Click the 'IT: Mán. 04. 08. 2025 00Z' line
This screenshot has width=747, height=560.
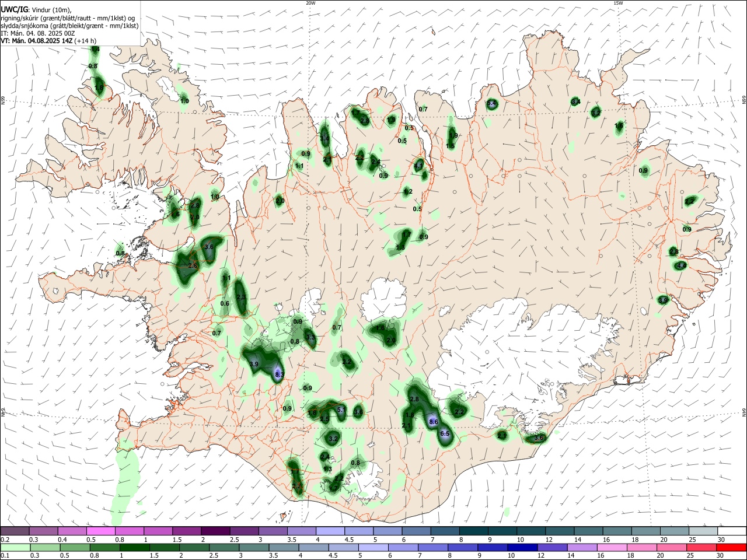(x=38, y=33)
